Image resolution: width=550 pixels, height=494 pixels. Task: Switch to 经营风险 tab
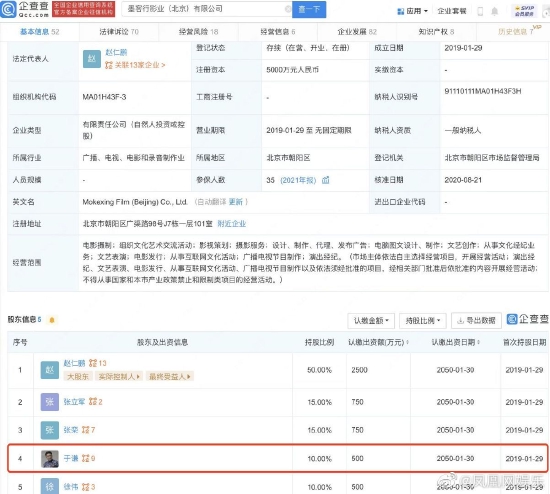[x=199, y=32]
